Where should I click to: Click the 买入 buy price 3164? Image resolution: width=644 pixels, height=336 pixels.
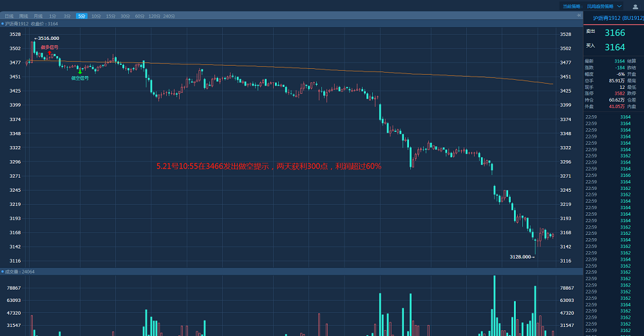tap(614, 47)
